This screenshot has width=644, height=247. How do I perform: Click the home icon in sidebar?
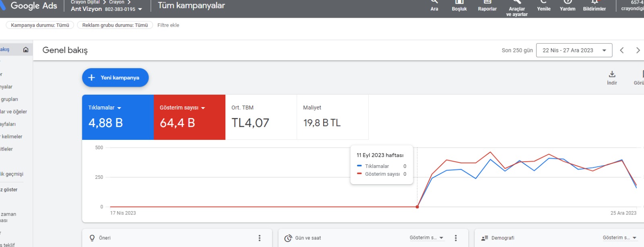pyautogui.click(x=26, y=50)
